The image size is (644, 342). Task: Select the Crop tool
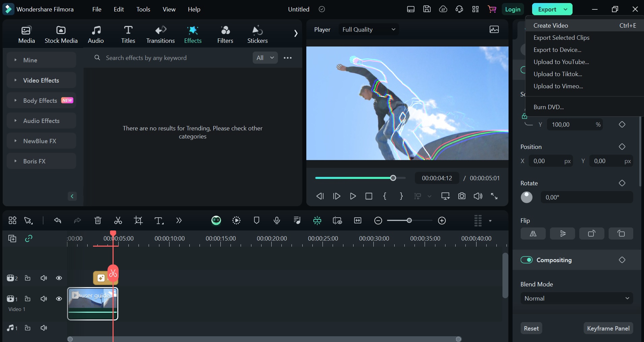[138, 221]
